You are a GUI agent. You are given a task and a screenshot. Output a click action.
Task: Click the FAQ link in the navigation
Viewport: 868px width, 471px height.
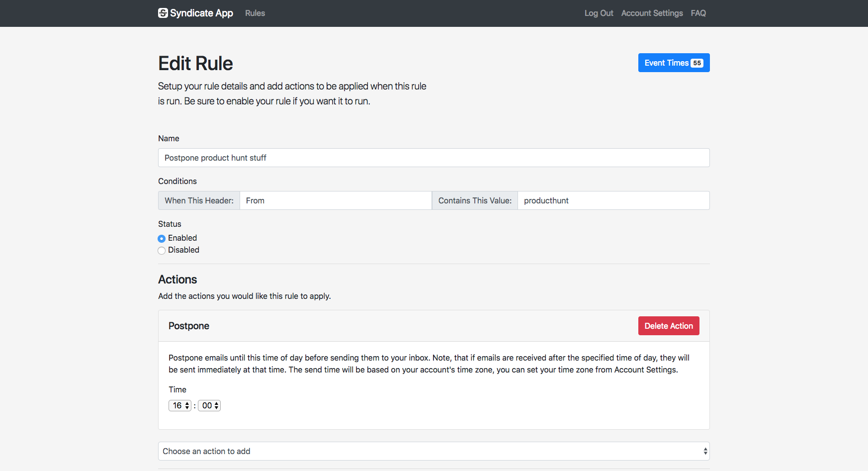(x=698, y=13)
